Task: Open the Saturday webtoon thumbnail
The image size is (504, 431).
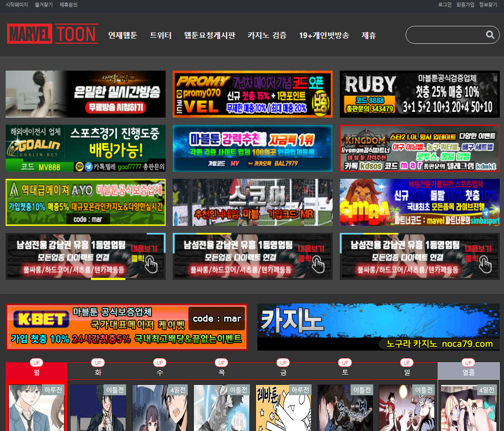Action: (345, 408)
